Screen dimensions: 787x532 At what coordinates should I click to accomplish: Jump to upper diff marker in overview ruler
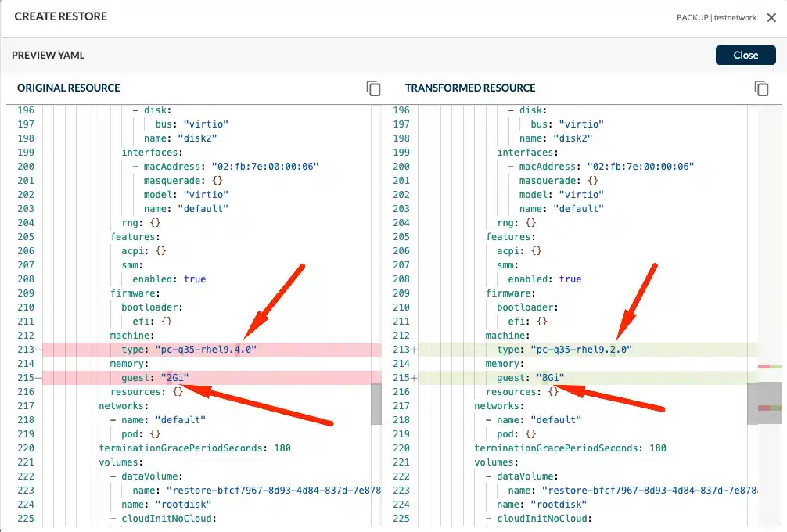tap(770, 366)
